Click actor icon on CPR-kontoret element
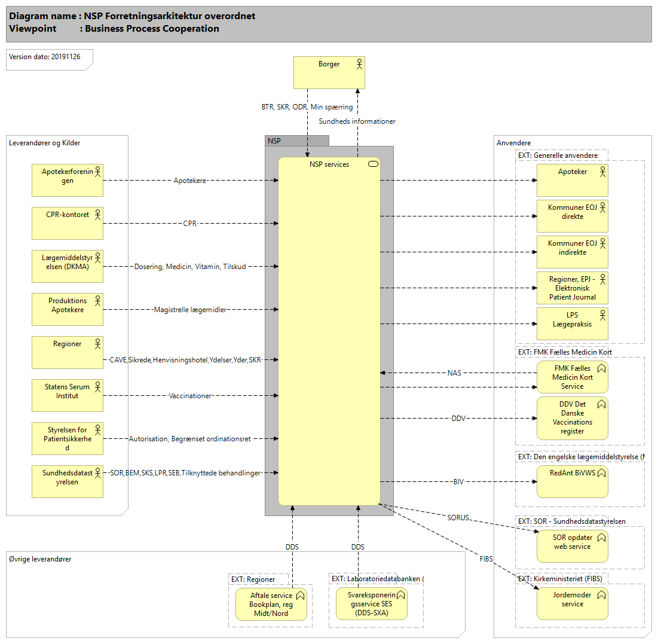The width and height of the screenshot is (658, 644). click(97, 213)
